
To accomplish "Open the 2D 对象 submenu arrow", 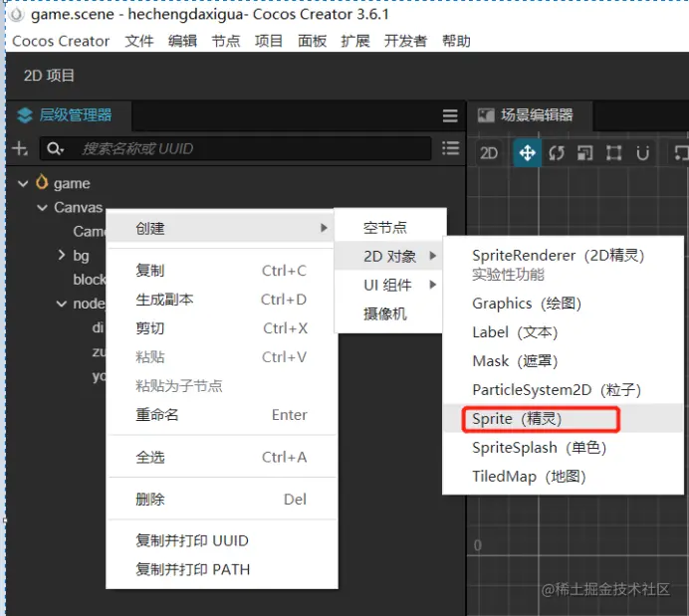I will point(433,256).
